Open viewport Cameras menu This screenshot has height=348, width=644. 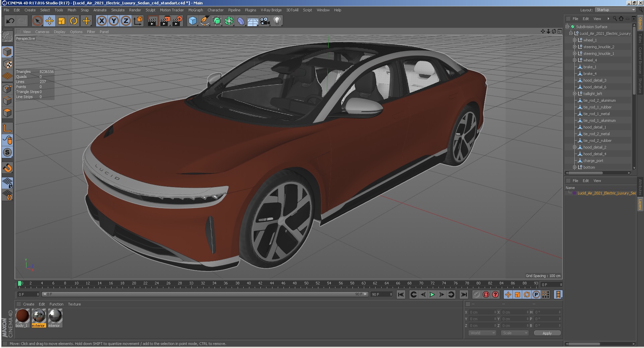point(42,32)
